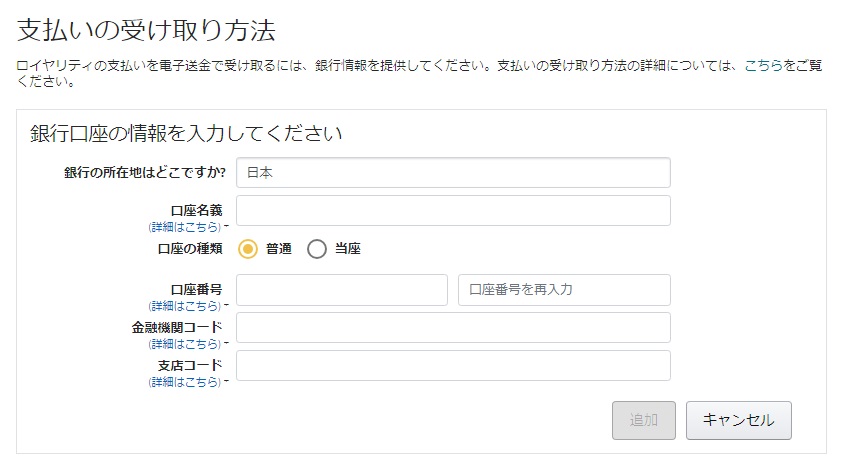Select the 当座 account type radio button
Viewport: 848px width, 472px height.
click(x=317, y=249)
